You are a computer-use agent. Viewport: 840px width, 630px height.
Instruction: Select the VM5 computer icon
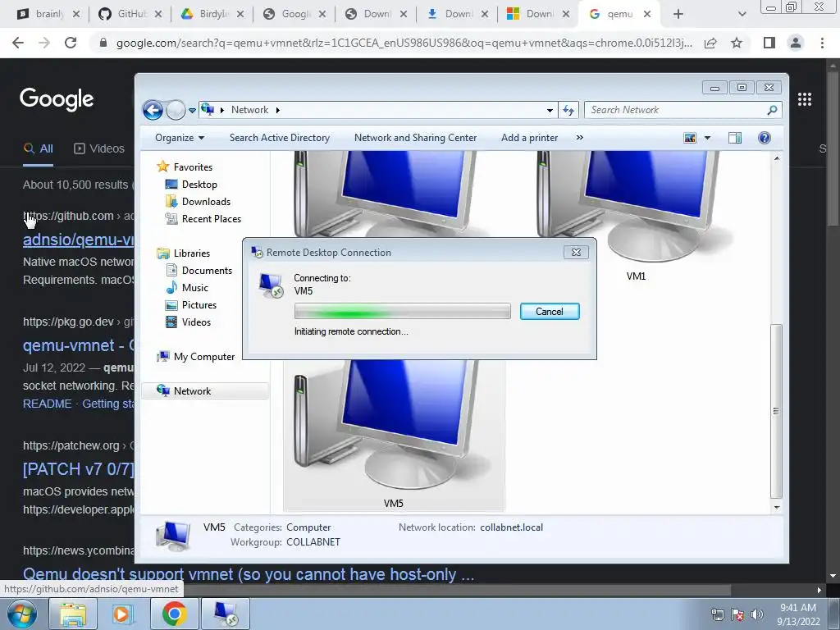point(394,434)
